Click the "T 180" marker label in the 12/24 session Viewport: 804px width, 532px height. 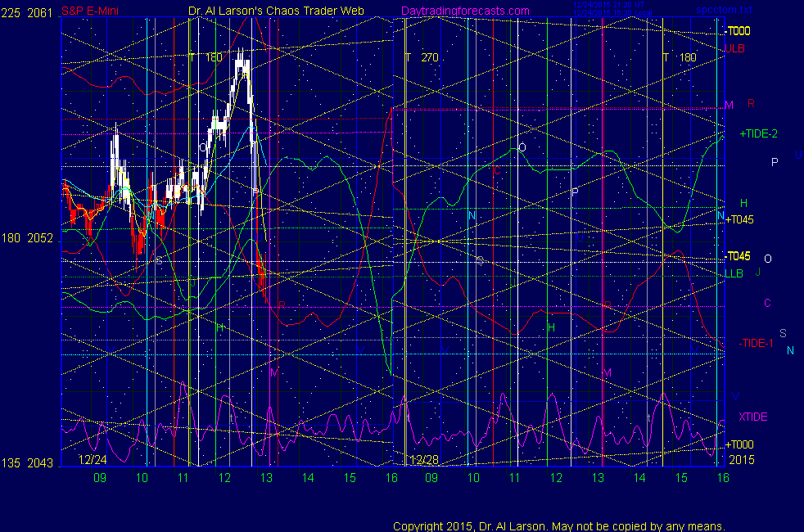[206, 57]
